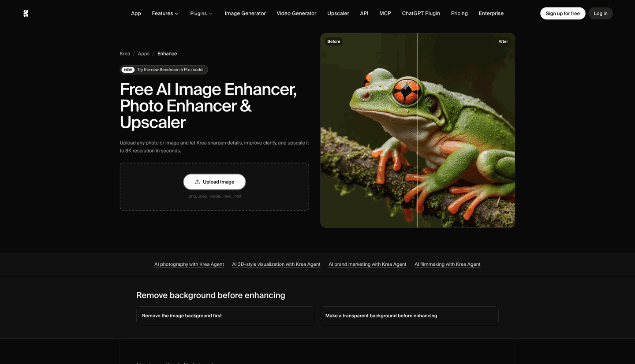Click the Remove background before enhancing heading

coord(211,295)
